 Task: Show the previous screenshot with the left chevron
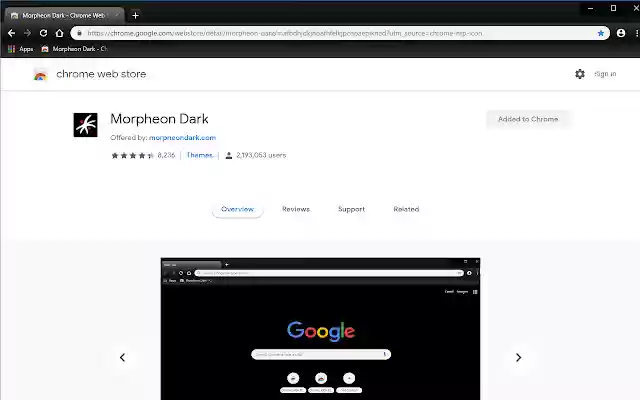122,358
